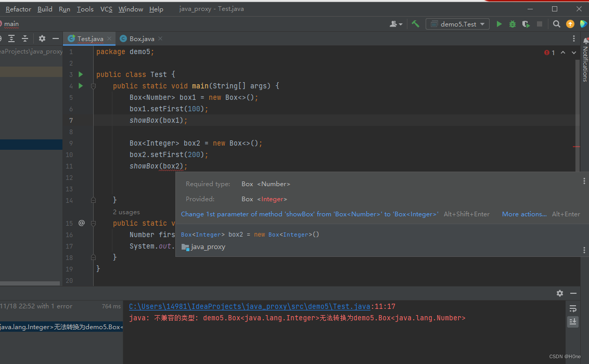The image size is (589, 364).
Task: Collapse all in project panel
Action: point(25,38)
